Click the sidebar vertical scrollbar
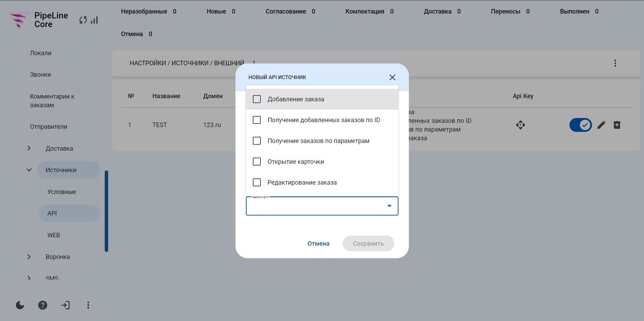 (106, 211)
